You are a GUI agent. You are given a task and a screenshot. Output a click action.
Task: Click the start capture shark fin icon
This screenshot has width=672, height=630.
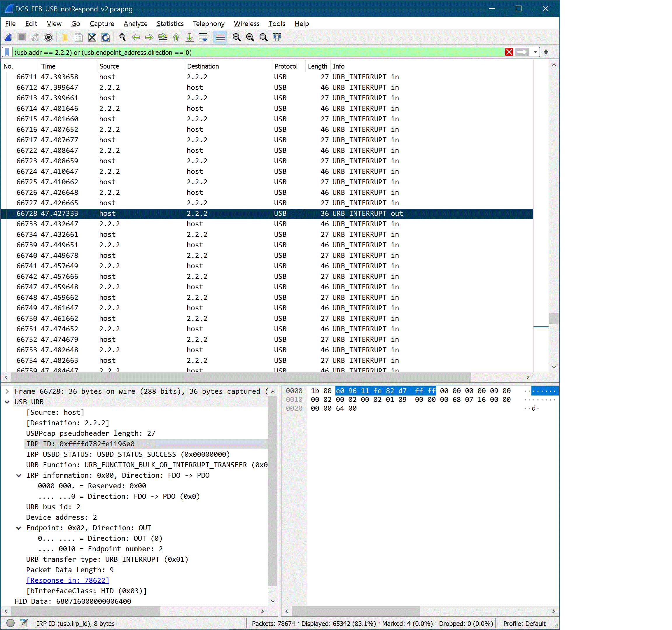click(x=9, y=37)
